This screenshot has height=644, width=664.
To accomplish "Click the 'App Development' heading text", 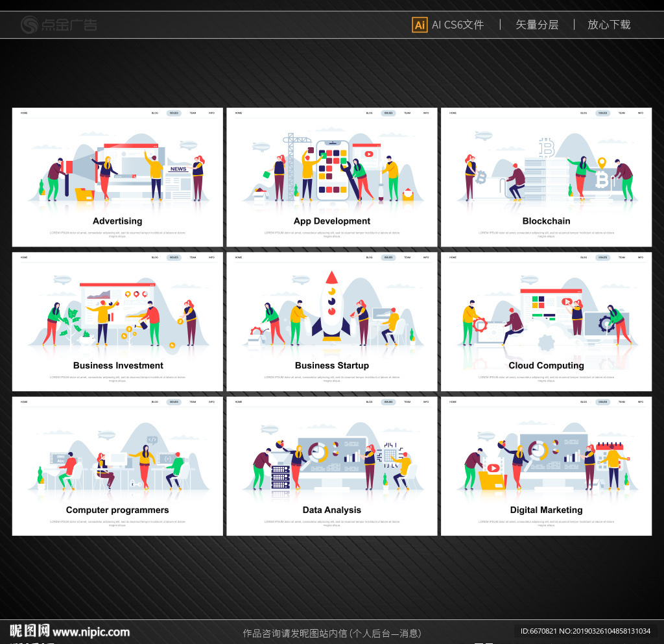I will pos(331,221).
